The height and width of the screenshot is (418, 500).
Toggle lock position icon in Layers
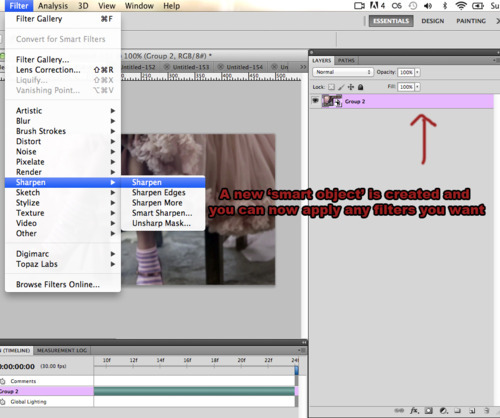[x=351, y=87]
